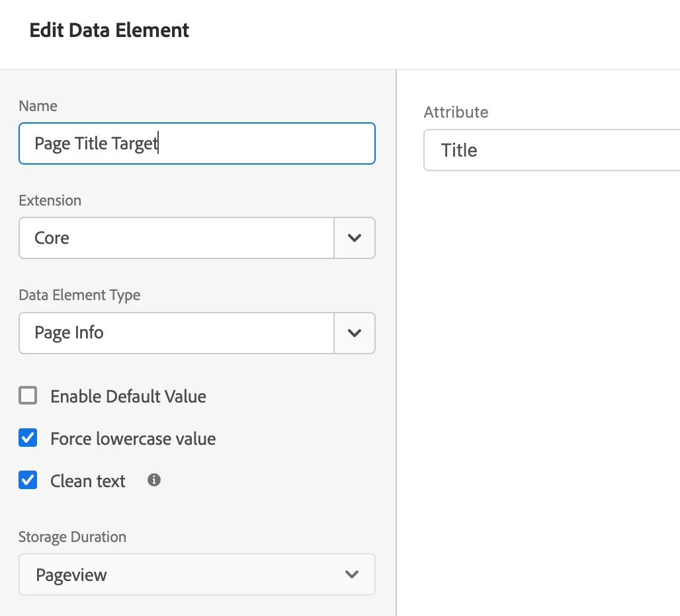Click the info icon beside Clean text
Viewport: 680px width, 616px height.
(154, 481)
